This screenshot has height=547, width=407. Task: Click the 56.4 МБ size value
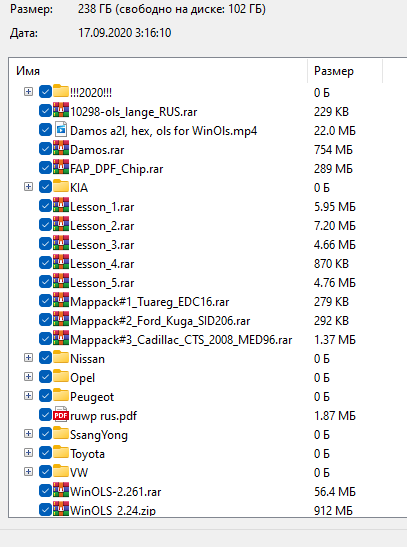tap(334, 492)
